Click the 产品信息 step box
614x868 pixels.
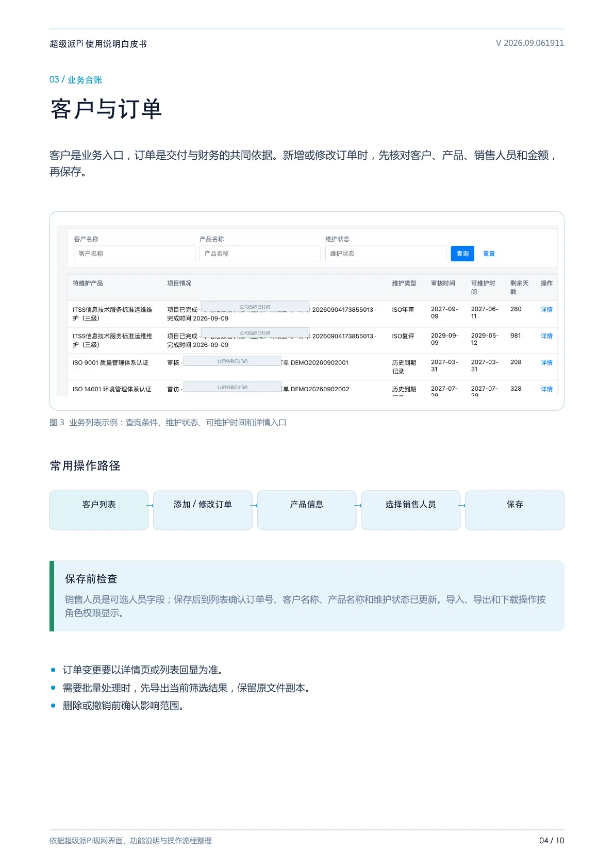[x=307, y=510]
